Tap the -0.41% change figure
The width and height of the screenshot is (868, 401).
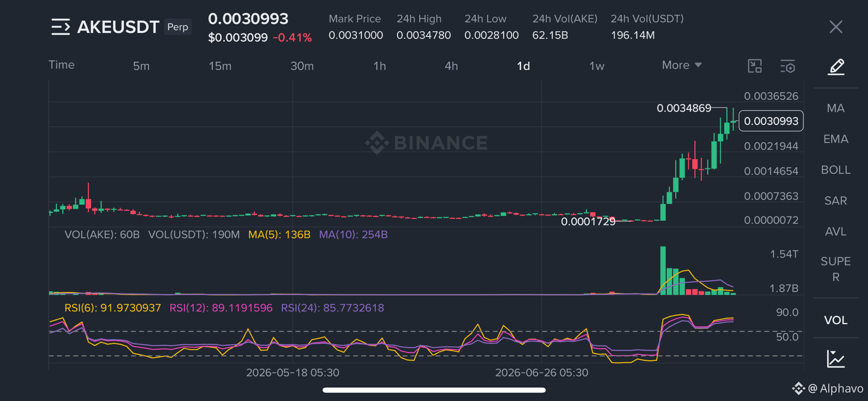292,38
